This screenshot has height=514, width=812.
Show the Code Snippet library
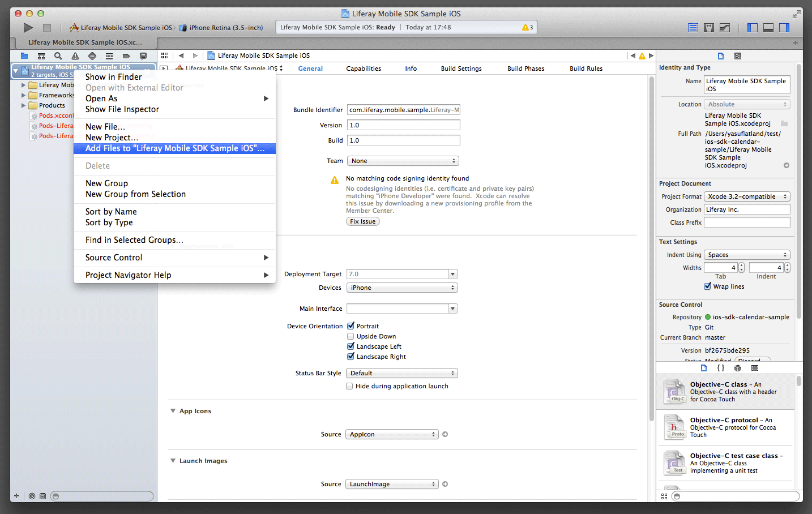click(x=721, y=368)
